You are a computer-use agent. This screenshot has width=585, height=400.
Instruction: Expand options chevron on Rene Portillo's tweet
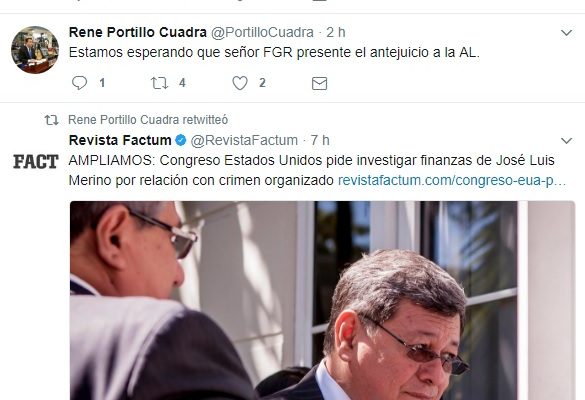pyautogui.click(x=566, y=33)
